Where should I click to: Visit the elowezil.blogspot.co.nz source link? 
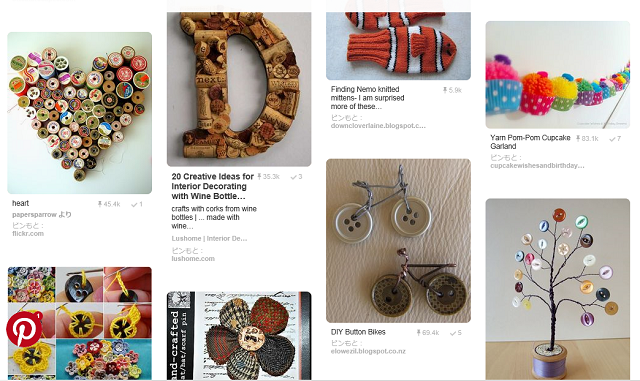[368, 351]
